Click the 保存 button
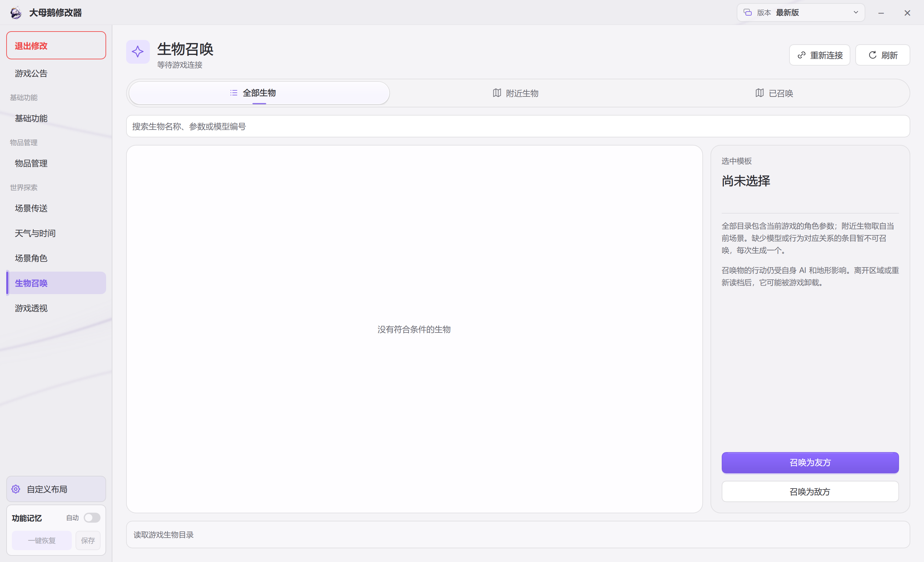924x562 pixels. point(88,540)
